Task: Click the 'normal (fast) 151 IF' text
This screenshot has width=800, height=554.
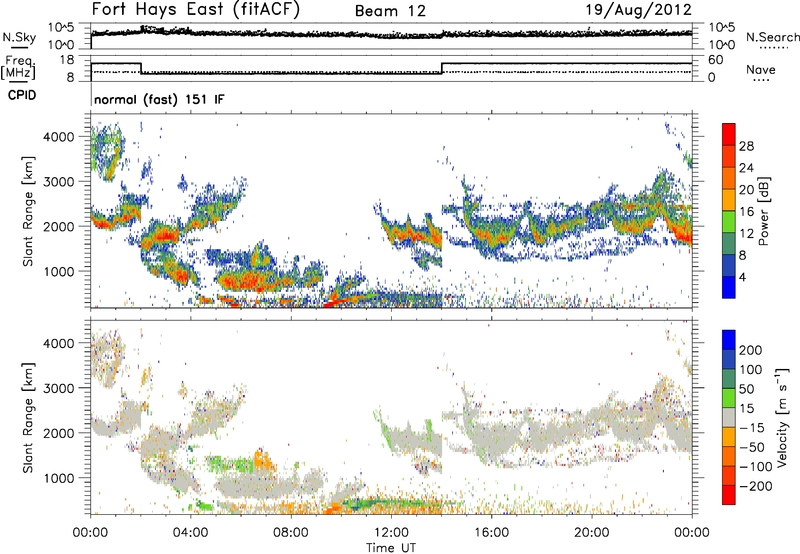Action: click(x=159, y=99)
